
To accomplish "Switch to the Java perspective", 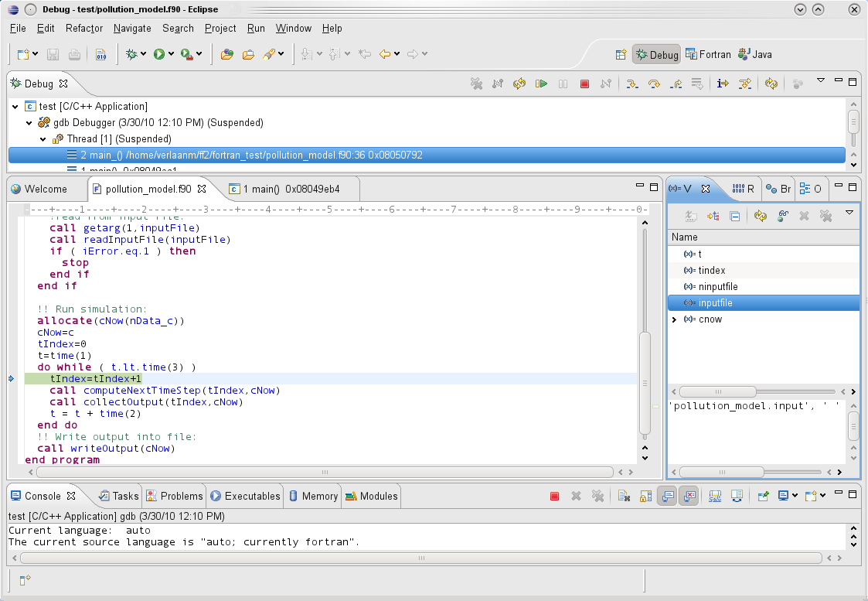I will coord(754,54).
